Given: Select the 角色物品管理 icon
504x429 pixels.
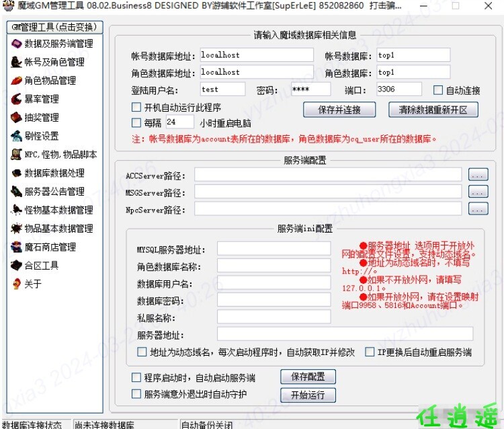Looking at the screenshot, I should pos(16,81).
